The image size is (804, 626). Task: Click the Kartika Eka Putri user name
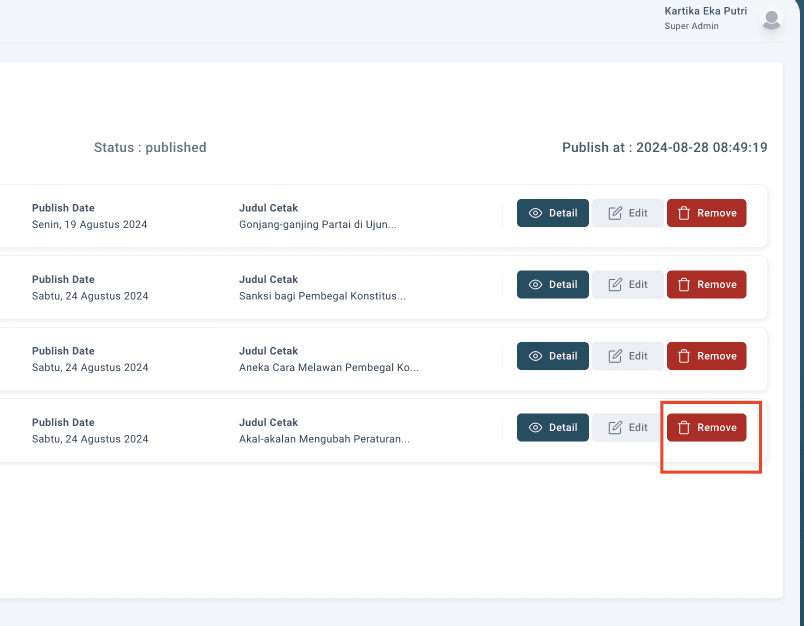(706, 11)
